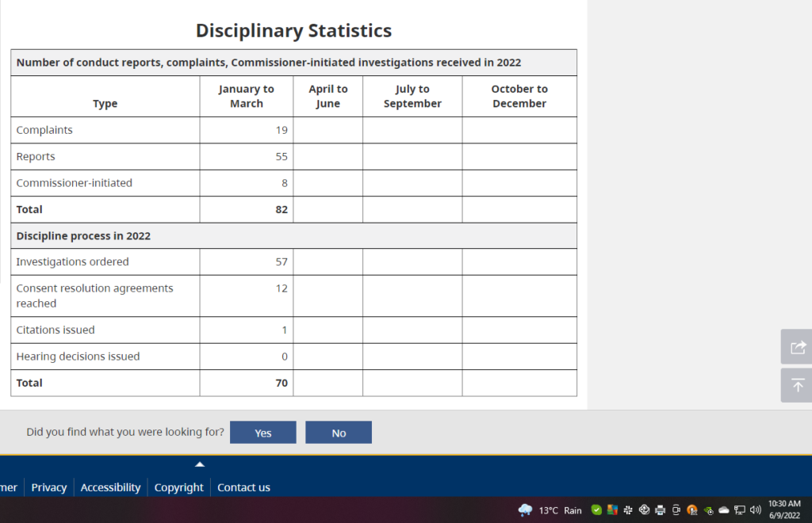Open the Accessibility footer link
812x523 pixels.
[x=110, y=487]
